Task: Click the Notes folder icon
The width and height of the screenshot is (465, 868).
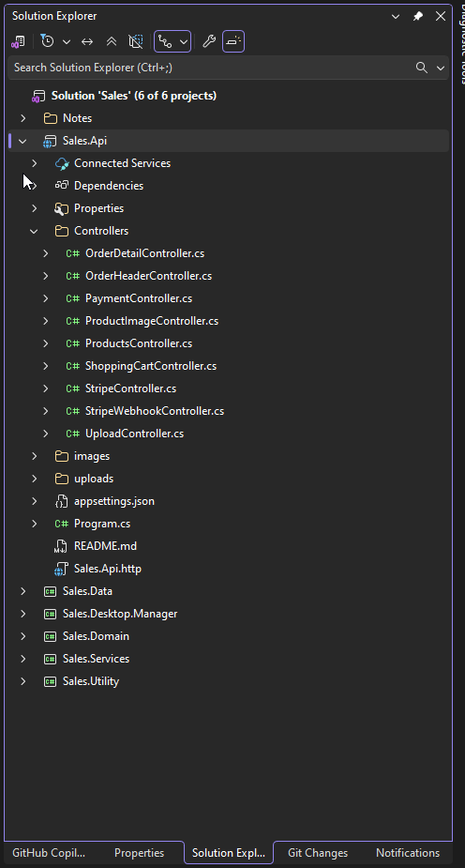Action: pyautogui.click(x=51, y=118)
